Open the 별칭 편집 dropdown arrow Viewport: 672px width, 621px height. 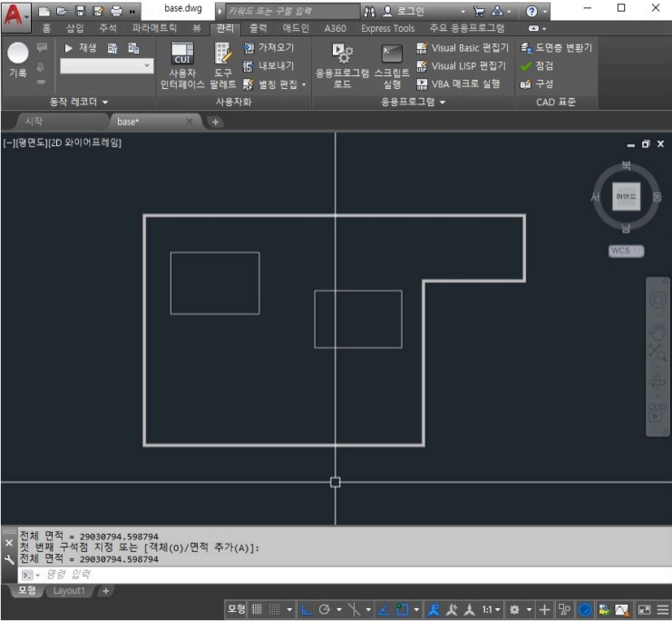[x=304, y=84]
